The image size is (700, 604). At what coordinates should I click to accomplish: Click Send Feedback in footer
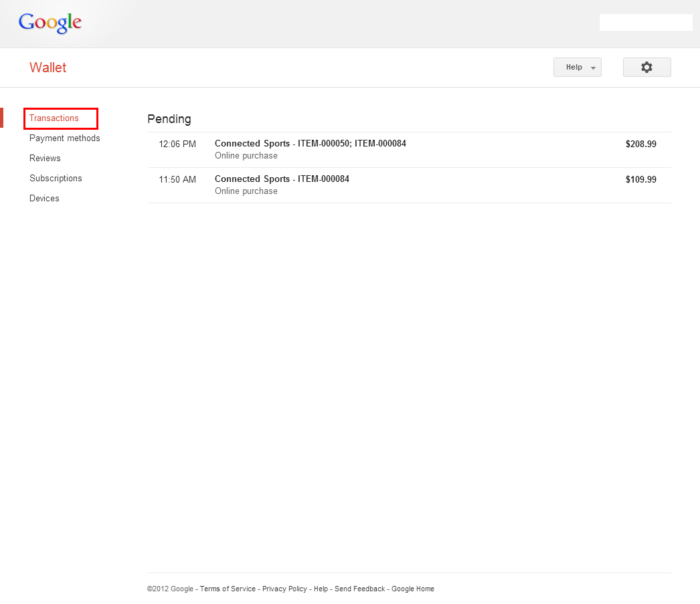coord(359,589)
